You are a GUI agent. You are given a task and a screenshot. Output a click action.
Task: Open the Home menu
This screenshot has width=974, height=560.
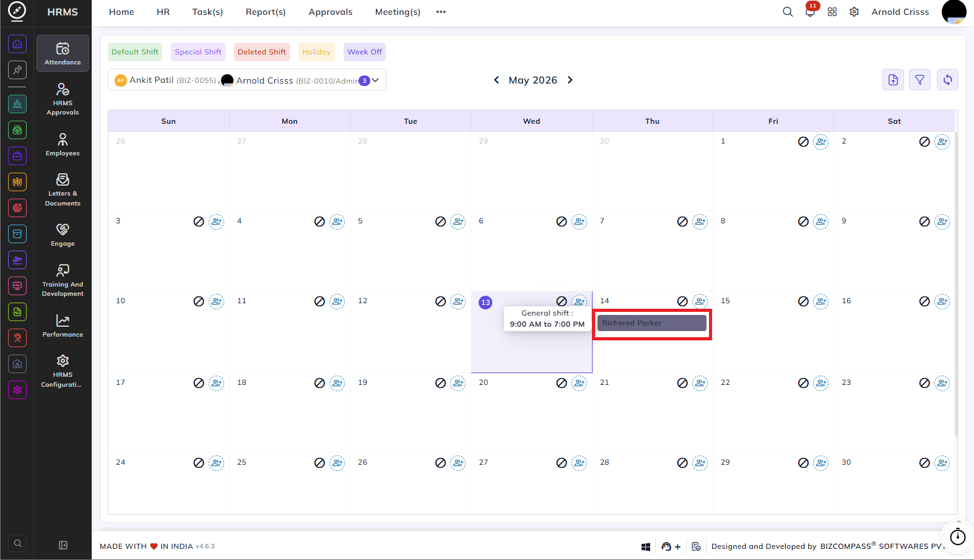pyautogui.click(x=121, y=12)
